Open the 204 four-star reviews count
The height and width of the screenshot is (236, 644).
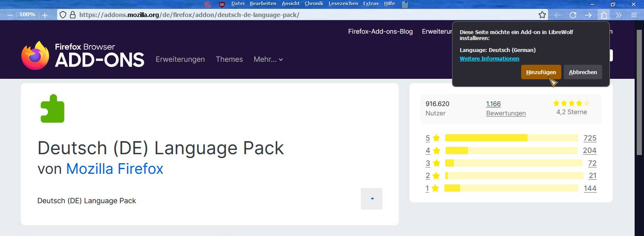click(590, 150)
